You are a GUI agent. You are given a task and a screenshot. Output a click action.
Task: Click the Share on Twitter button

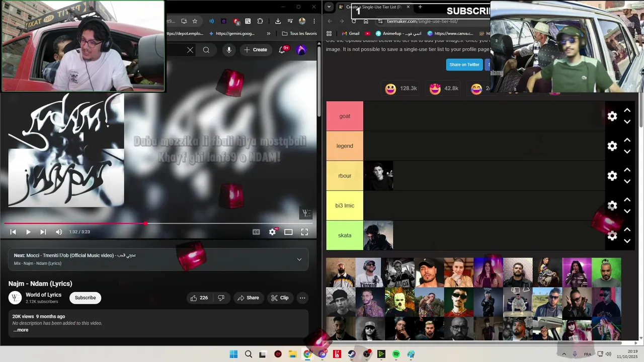[464, 64]
